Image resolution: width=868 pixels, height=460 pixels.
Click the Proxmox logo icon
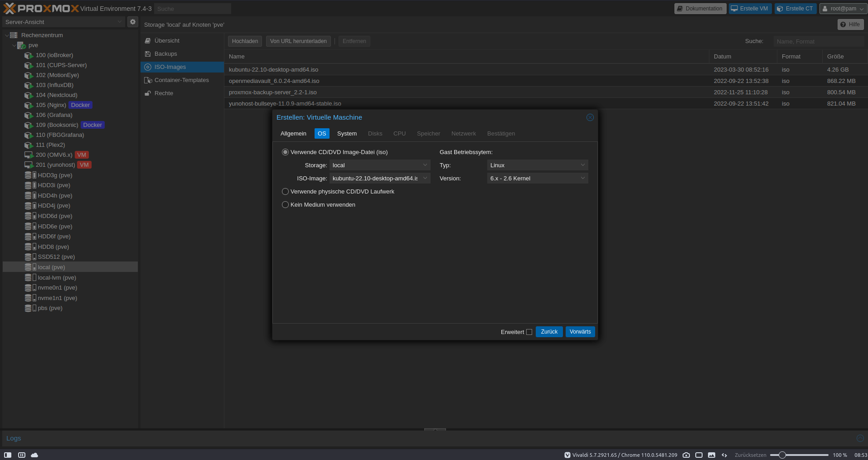click(10, 8)
